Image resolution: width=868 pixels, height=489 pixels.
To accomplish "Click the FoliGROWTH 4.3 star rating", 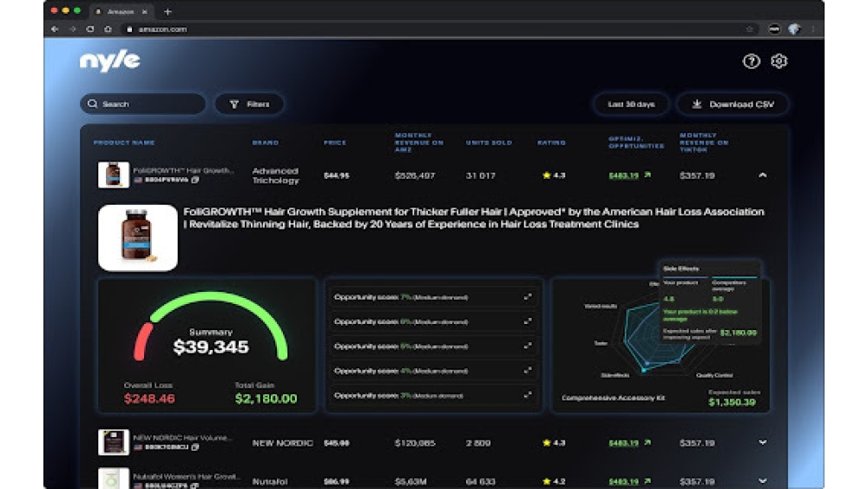I will [554, 175].
